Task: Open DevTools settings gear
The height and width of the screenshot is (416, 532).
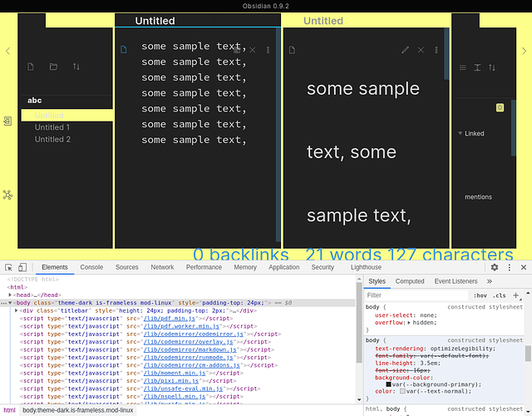Action: [x=495, y=267]
